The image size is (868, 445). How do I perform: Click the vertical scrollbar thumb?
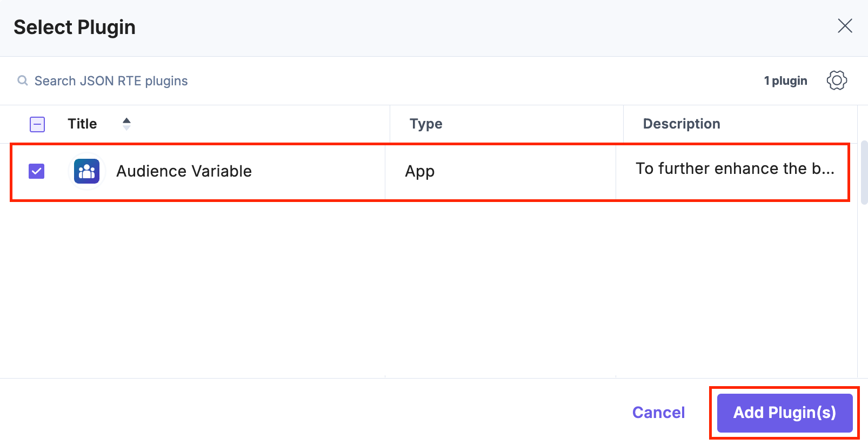tap(864, 172)
